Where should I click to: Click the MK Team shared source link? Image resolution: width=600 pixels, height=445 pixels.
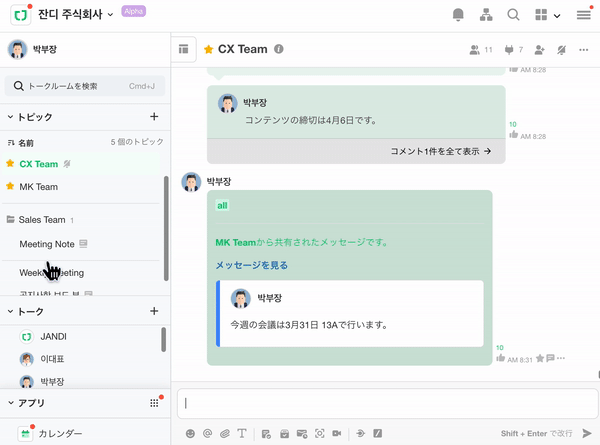(x=235, y=242)
